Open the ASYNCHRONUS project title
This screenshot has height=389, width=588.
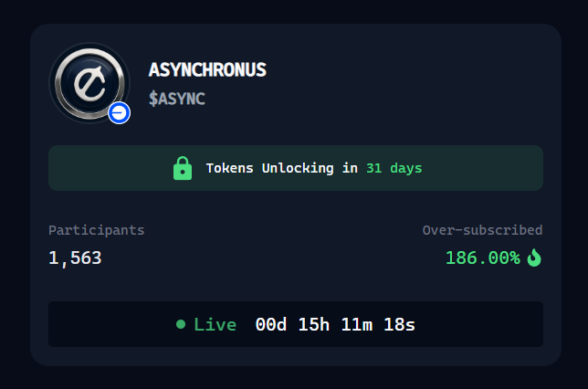[x=207, y=69]
